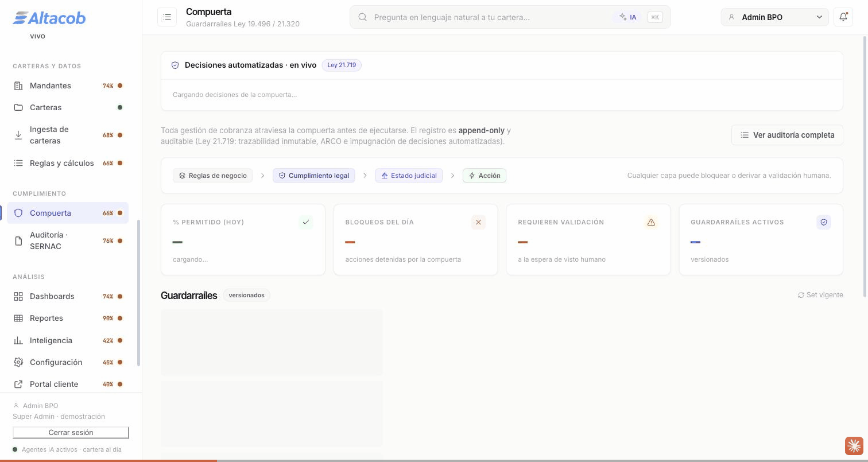Open the notifications bell
The width and height of the screenshot is (868, 462).
coord(843,17)
